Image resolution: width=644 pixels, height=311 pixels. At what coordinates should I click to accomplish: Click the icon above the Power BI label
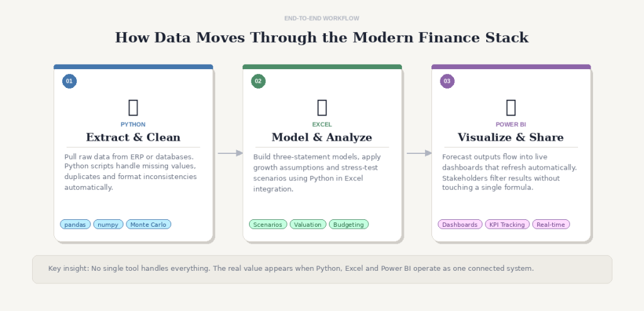(x=511, y=107)
